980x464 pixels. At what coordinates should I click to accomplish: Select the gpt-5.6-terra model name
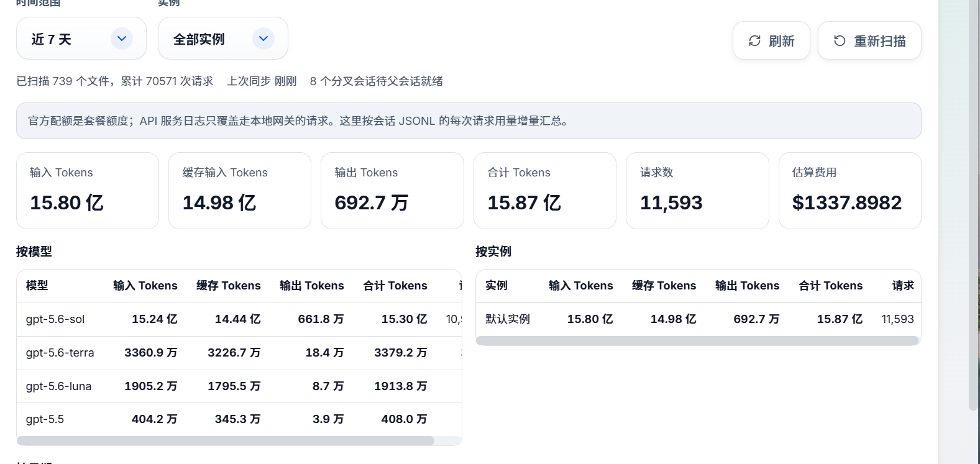tap(60, 353)
